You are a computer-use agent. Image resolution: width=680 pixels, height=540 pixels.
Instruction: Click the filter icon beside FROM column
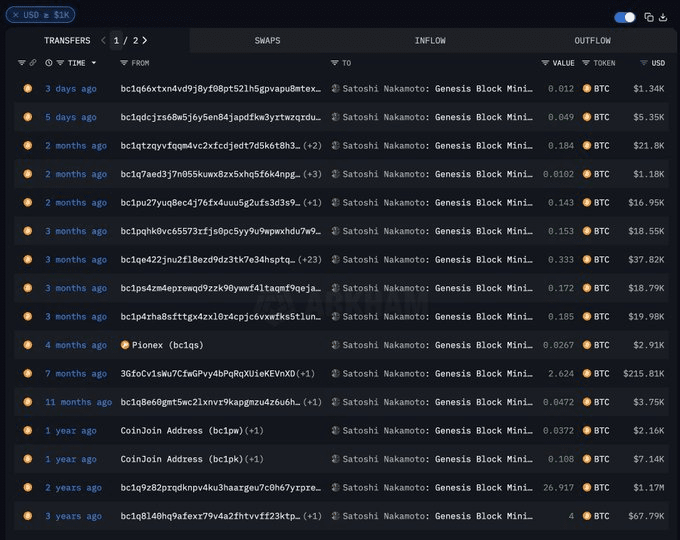[x=123, y=63]
